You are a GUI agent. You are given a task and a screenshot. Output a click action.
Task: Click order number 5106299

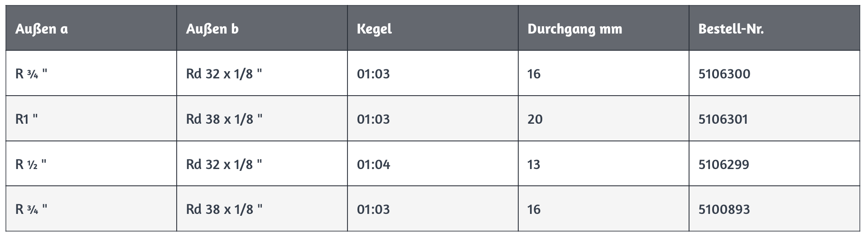tap(723, 165)
